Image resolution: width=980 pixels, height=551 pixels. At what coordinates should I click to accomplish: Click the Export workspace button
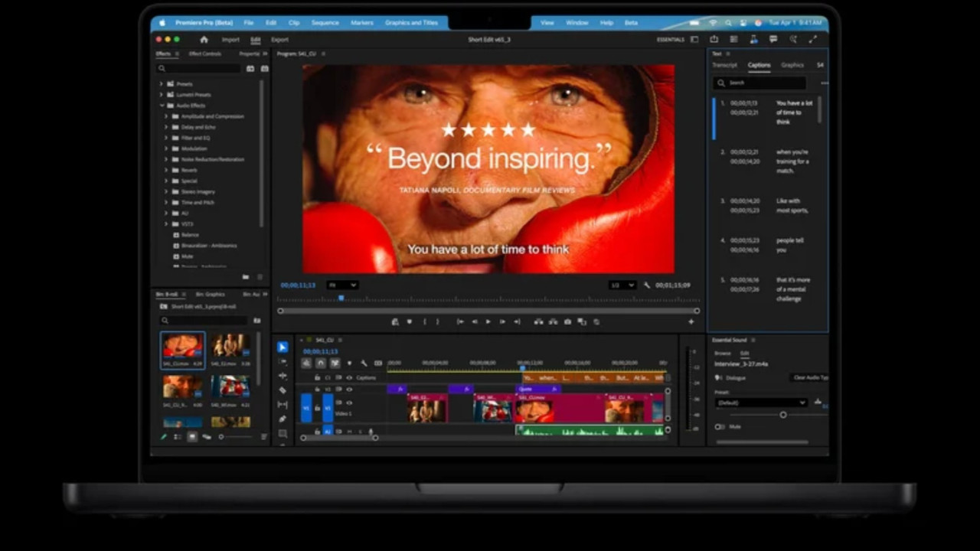click(279, 40)
